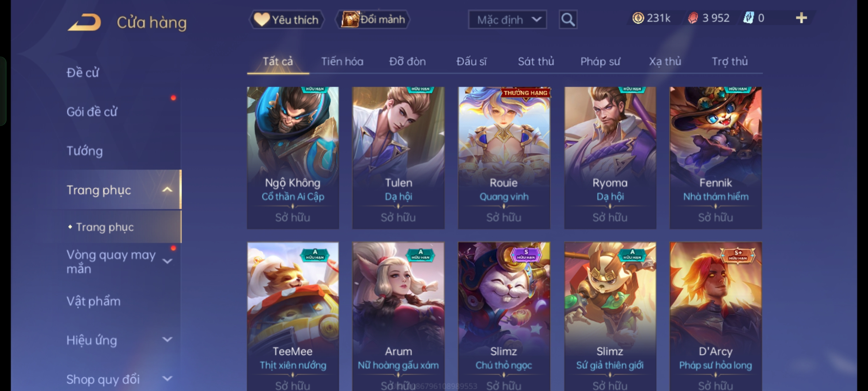
Task: Select the Sát thủ tab
Action: pos(536,62)
